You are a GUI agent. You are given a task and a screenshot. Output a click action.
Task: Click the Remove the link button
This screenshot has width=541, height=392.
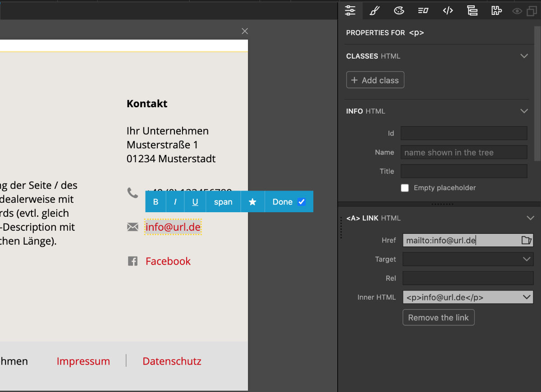tap(438, 318)
